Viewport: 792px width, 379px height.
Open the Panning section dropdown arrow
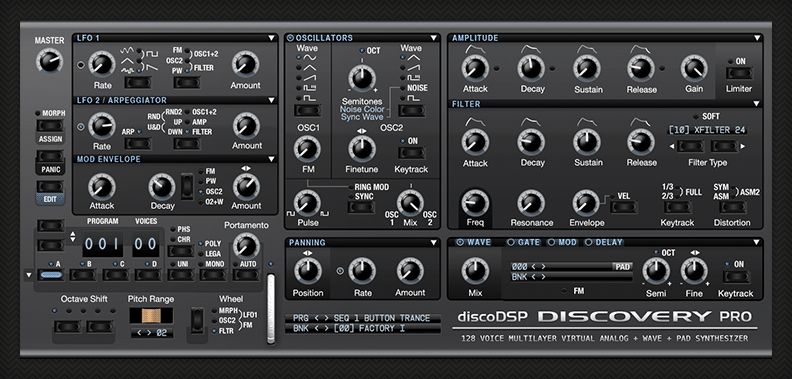click(433, 243)
